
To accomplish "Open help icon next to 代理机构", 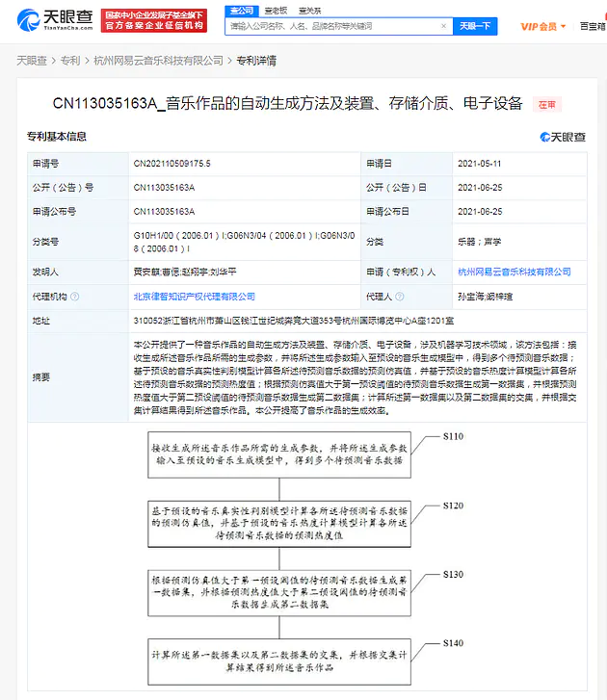I will click(x=75, y=297).
